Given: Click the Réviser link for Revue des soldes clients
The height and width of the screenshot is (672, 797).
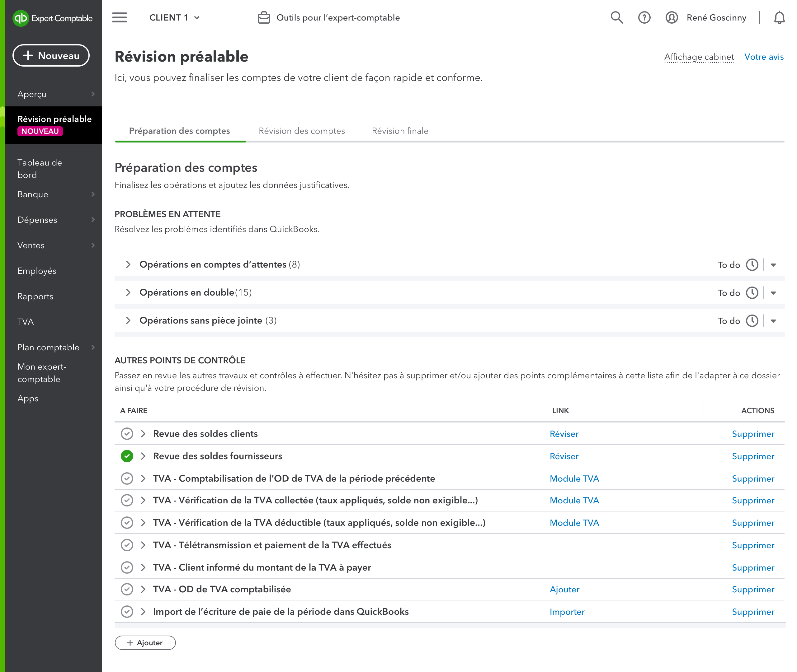Looking at the screenshot, I should (564, 434).
